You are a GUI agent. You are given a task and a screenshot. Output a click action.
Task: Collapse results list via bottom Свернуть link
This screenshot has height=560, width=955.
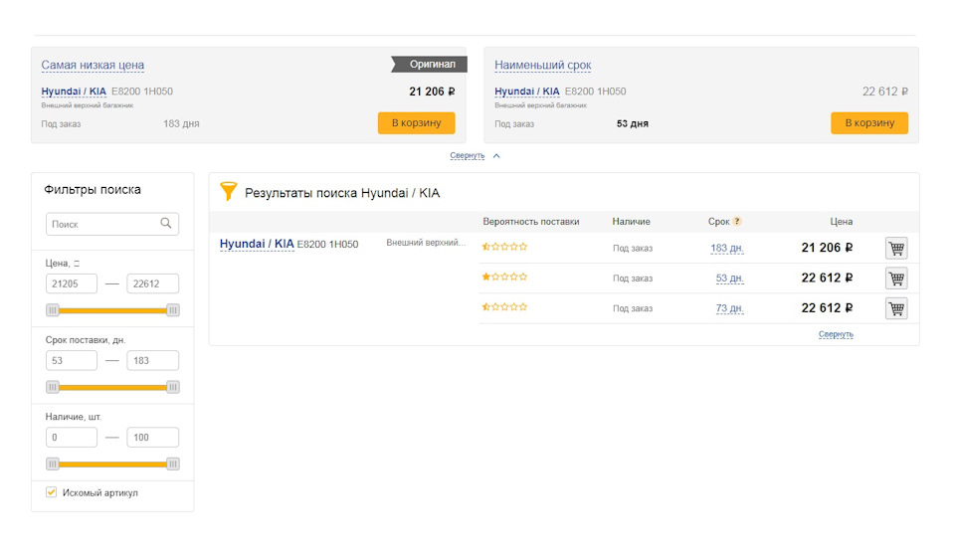coord(836,334)
